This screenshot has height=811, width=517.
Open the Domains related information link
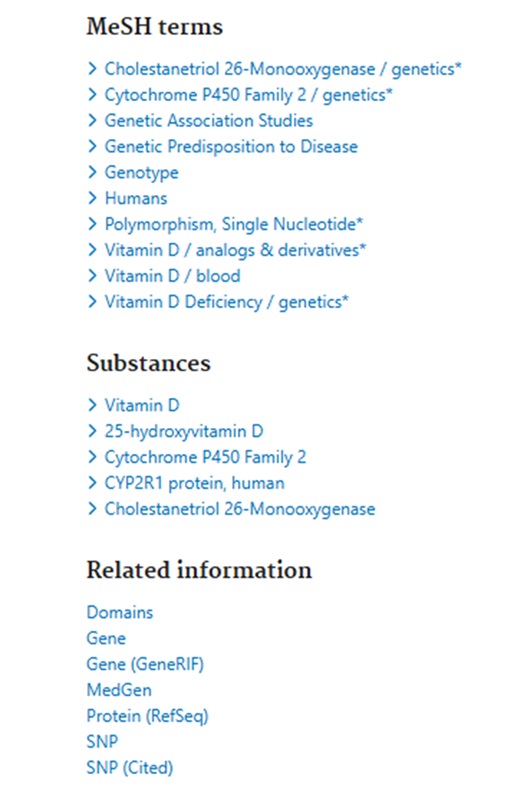[120, 612]
